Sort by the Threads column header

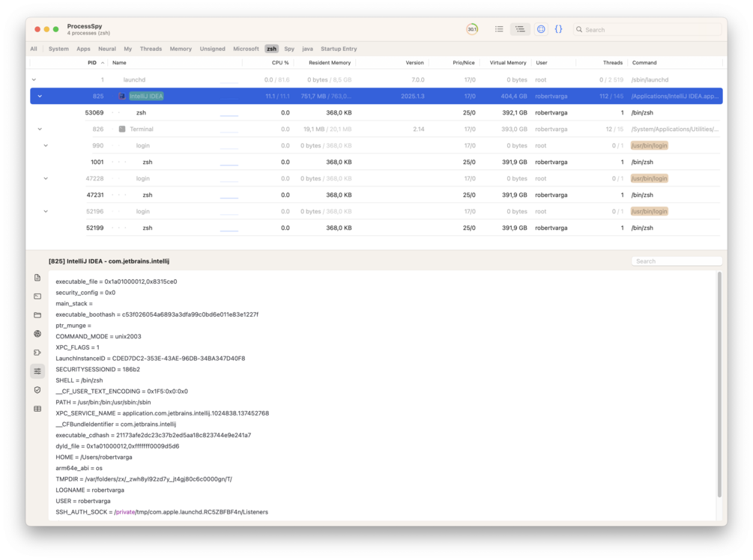[x=612, y=63]
